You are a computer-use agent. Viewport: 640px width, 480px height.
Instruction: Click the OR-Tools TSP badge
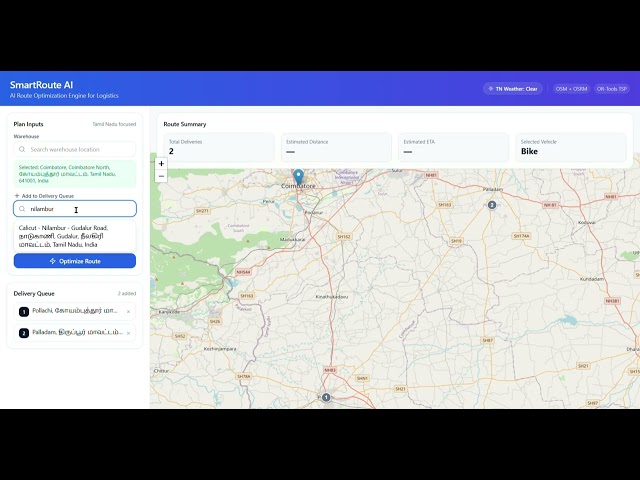coord(611,89)
